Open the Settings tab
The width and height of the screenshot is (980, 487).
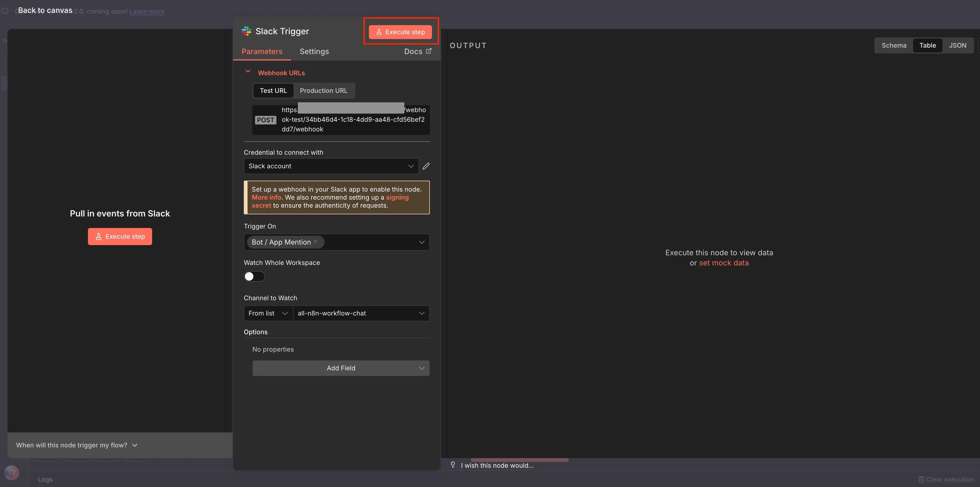tap(314, 51)
